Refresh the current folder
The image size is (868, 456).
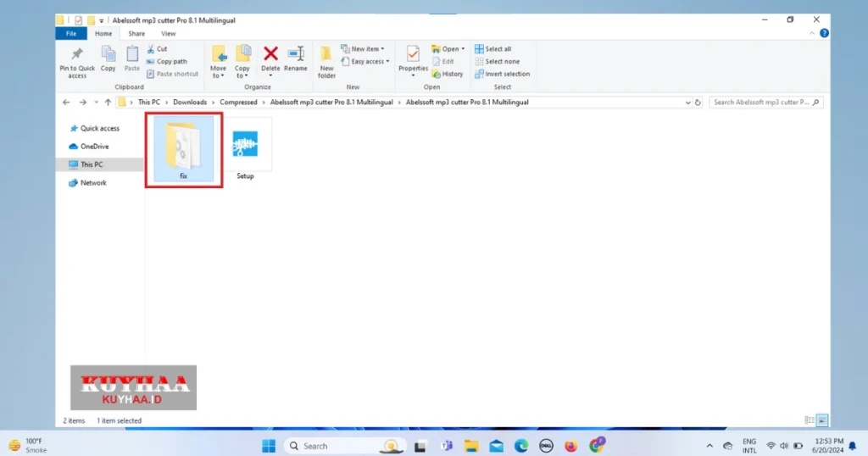[x=698, y=103]
